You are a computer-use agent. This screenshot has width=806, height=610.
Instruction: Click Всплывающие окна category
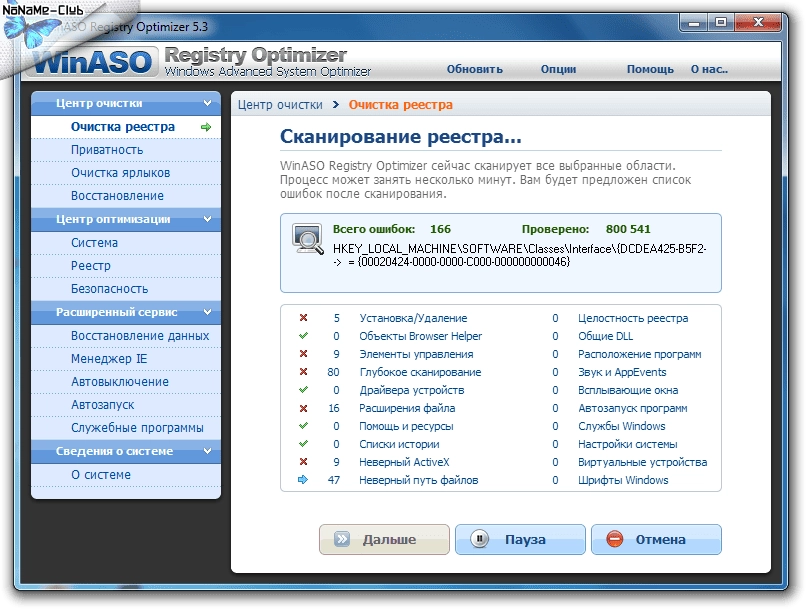point(628,390)
